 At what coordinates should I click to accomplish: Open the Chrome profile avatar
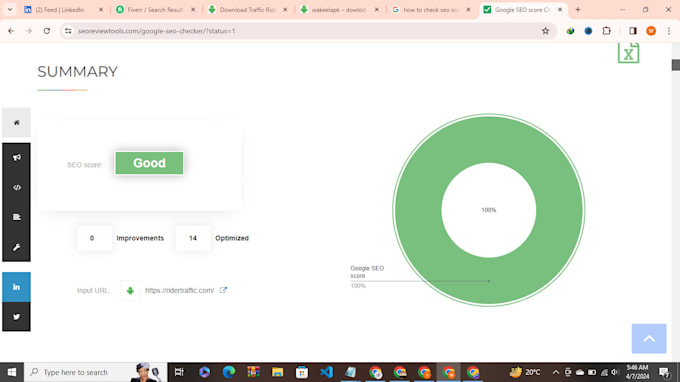point(651,31)
